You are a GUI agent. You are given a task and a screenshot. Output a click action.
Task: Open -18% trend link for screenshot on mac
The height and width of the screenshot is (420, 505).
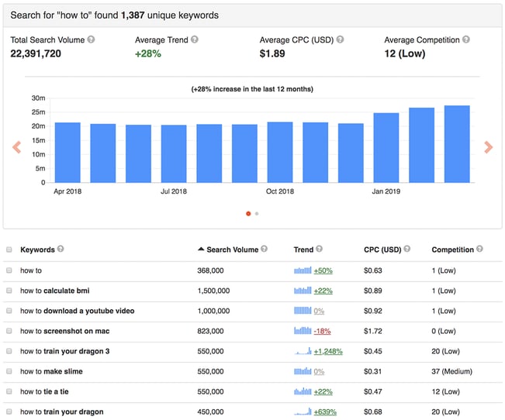tap(322, 331)
